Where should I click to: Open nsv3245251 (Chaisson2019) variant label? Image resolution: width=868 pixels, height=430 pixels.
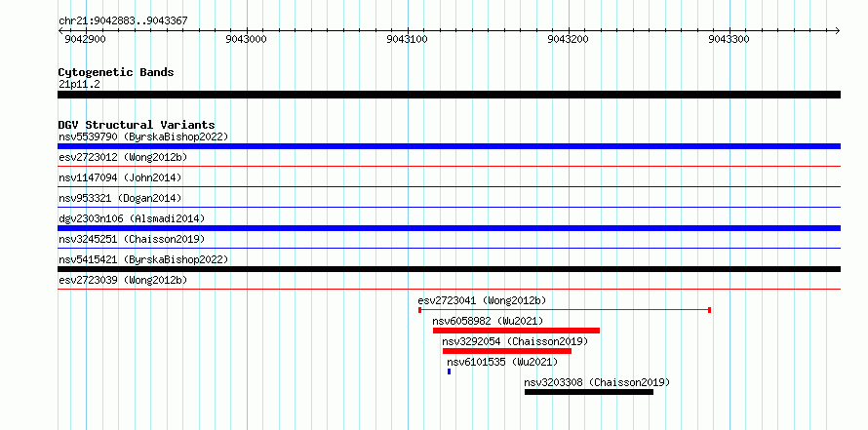tap(132, 239)
